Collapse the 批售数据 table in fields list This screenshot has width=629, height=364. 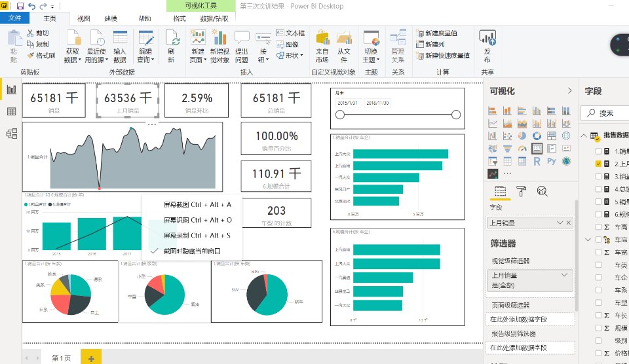tap(584, 136)
